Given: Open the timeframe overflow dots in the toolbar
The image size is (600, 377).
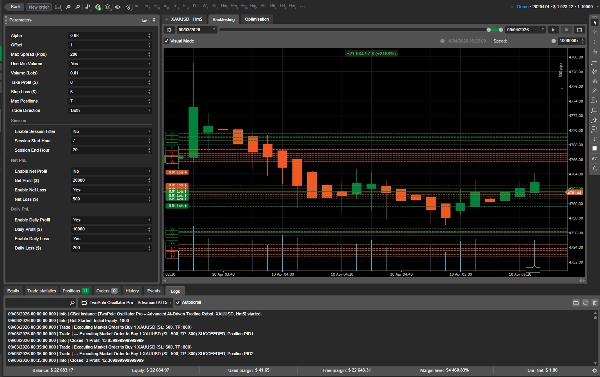Looking at the screenshot, I should click(302, 7).
